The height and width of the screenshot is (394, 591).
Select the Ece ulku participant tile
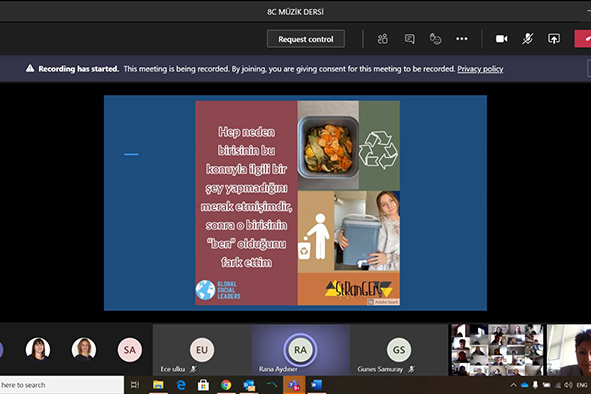(x=202, y=350)
